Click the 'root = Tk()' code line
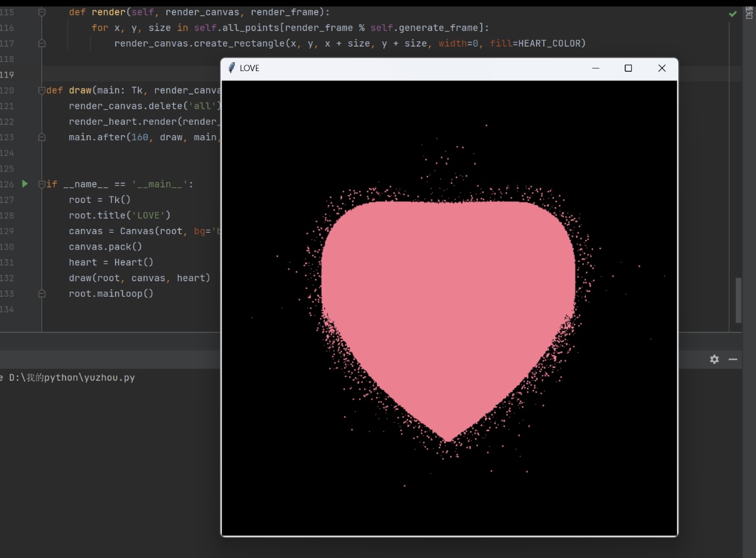Viewport: 756px width, 558px height. pyautogui.click(x=100, y=200)
